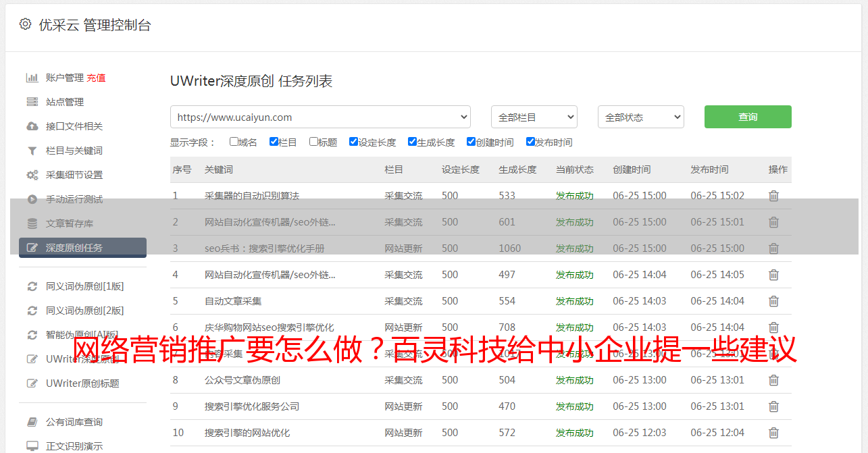Open 采集细节设置 in the sidebar

coord(74,175)
